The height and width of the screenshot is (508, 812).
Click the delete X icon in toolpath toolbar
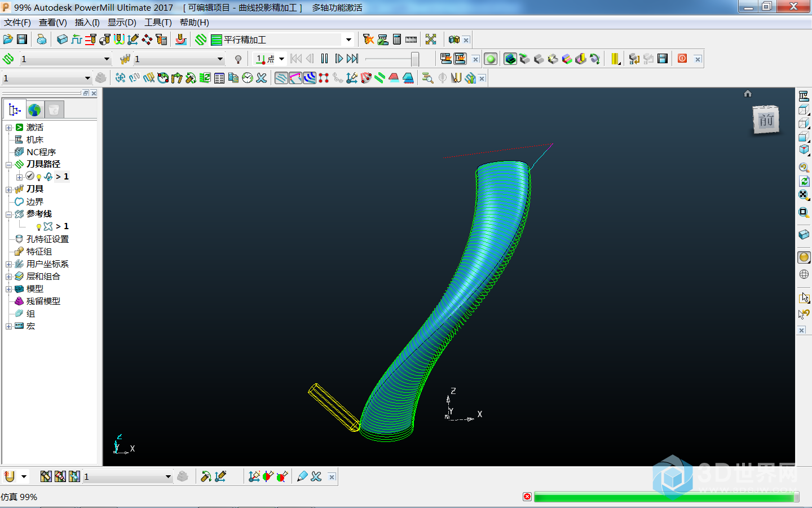click(x=261, y=78)
